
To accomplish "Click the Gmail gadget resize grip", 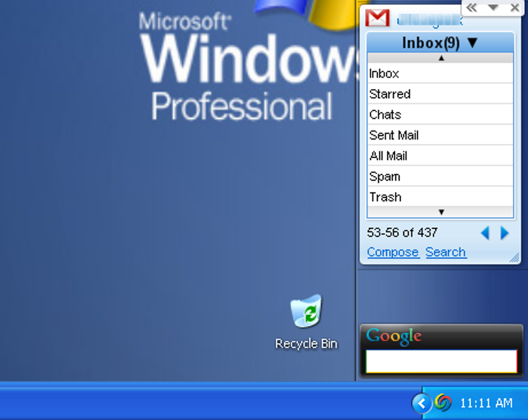I will pyautogui.click(x=514, y=258).
